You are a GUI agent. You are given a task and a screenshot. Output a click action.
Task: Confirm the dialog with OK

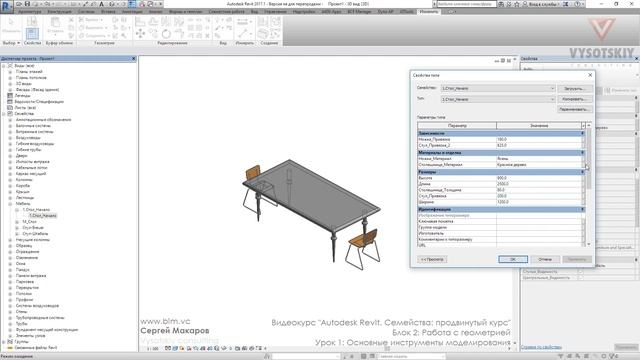point(513,259)
